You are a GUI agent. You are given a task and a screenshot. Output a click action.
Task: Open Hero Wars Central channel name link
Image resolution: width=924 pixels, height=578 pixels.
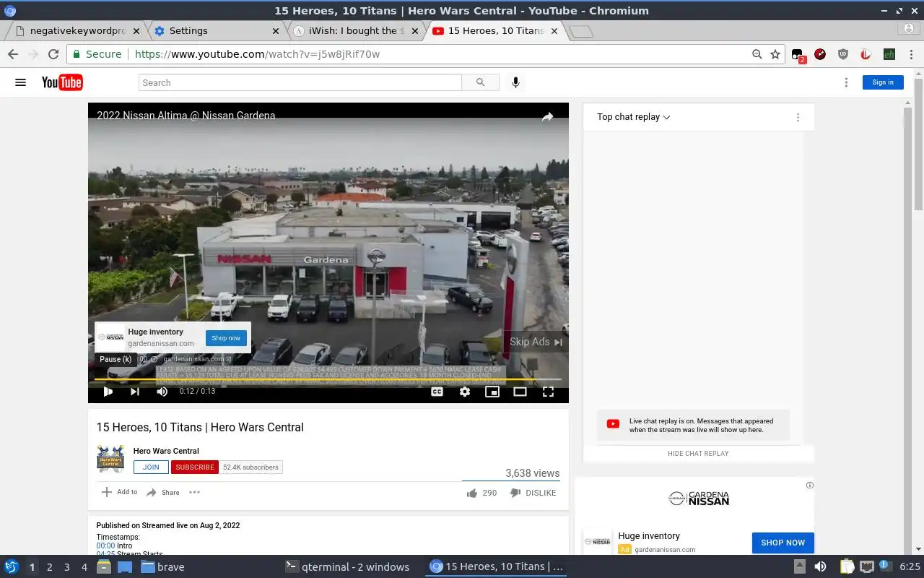tap(166, 451)
